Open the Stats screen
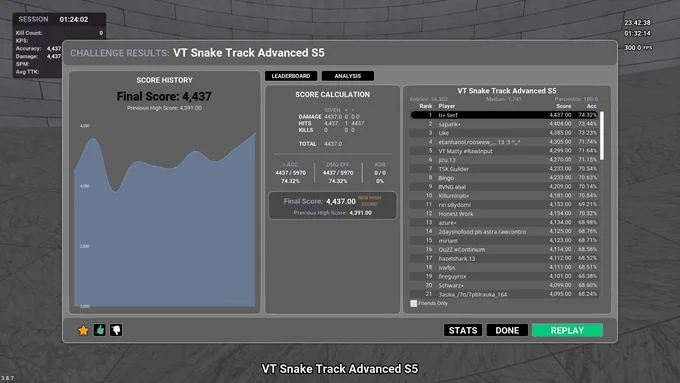This screenshot has width=680, height=383. pos(463,331)
